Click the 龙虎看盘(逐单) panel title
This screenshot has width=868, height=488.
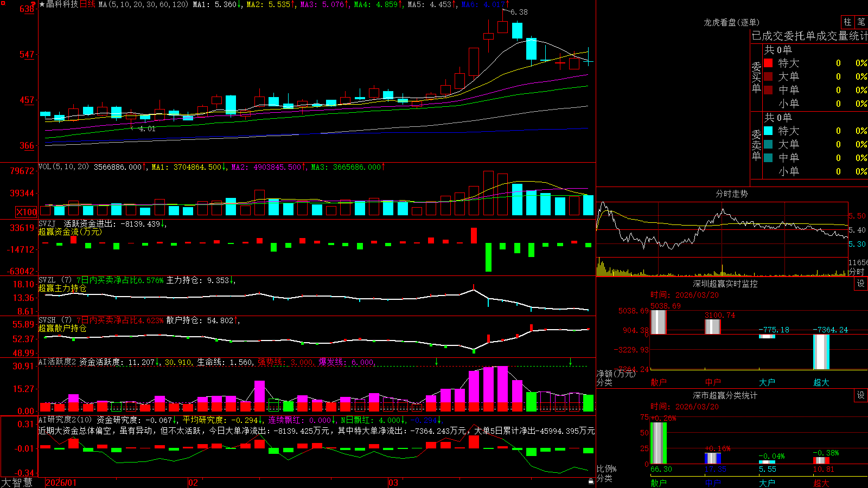(732, 22)
